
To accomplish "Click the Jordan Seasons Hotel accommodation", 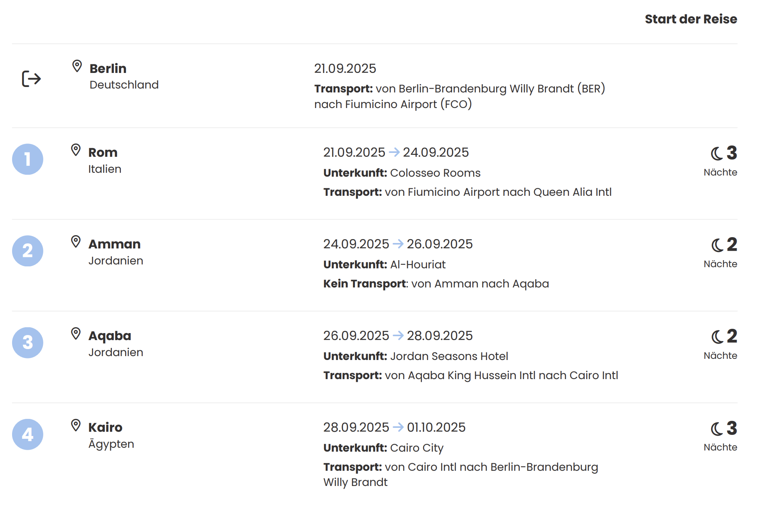I will click(449, 356).
